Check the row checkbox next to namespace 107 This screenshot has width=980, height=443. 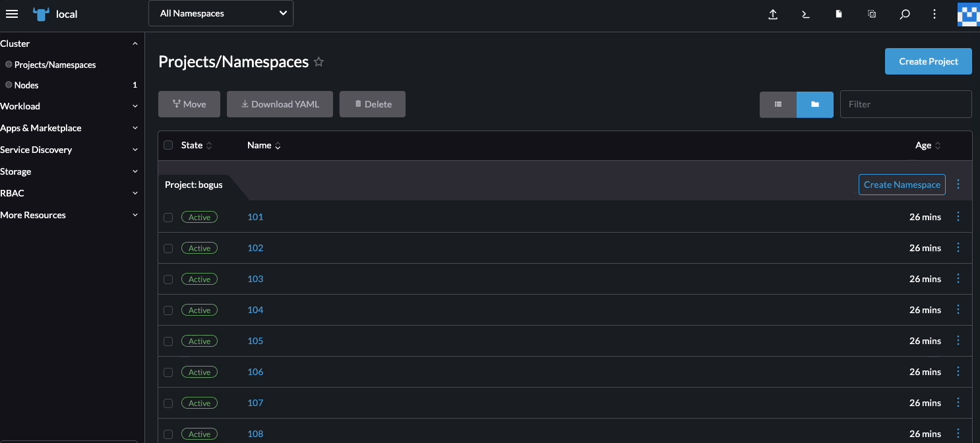[x=168, y=403]
